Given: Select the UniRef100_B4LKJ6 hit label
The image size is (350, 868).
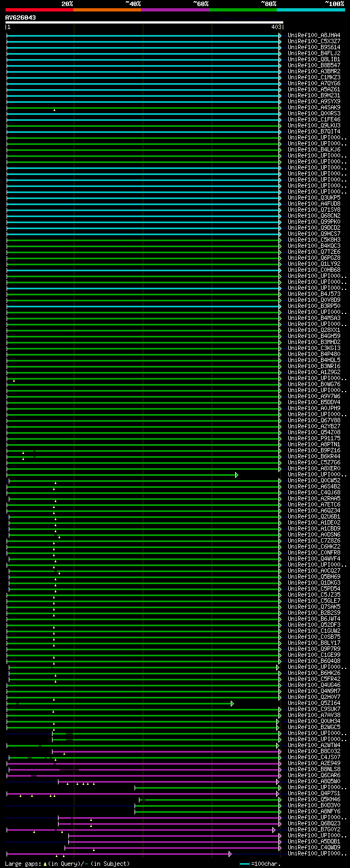Looking at the screenshot, I should [x=314, y=150].
